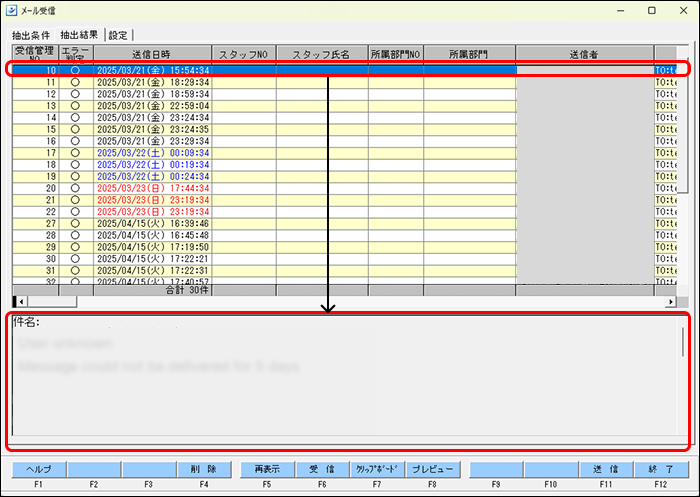Select row with date 2025/03/21(金) 23:29:34
The image size is (700, 497).
coord(345,141)
